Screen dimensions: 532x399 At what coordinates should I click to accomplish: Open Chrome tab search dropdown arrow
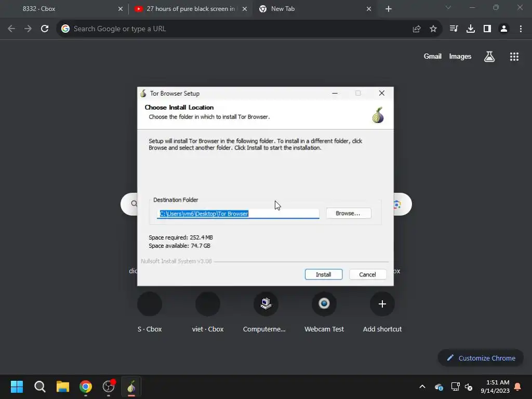point(448,7)
